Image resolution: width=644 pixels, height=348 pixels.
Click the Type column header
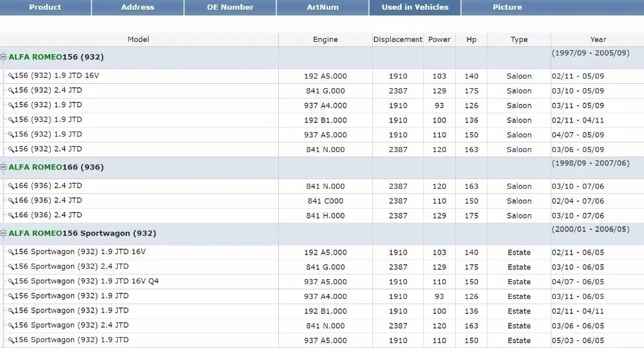pos(518,39)
